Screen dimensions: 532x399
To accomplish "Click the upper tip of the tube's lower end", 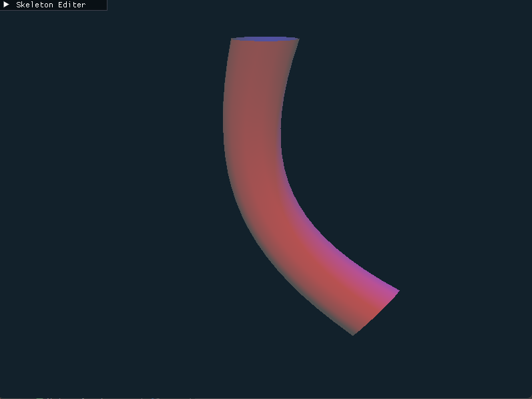I will [x=397, y=291].
